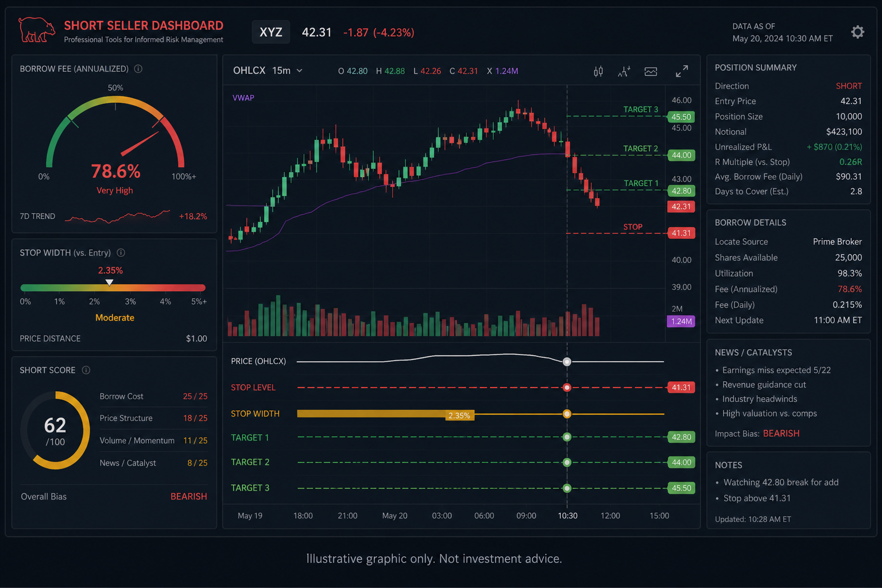Open the chart indicators icon
The image size is (882, 588).
[624, 71]
